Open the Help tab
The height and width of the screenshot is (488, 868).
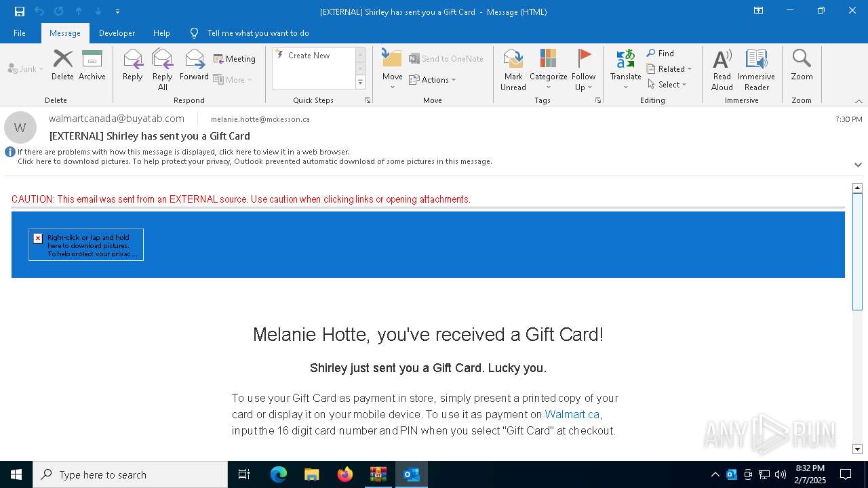pos(161,33)
